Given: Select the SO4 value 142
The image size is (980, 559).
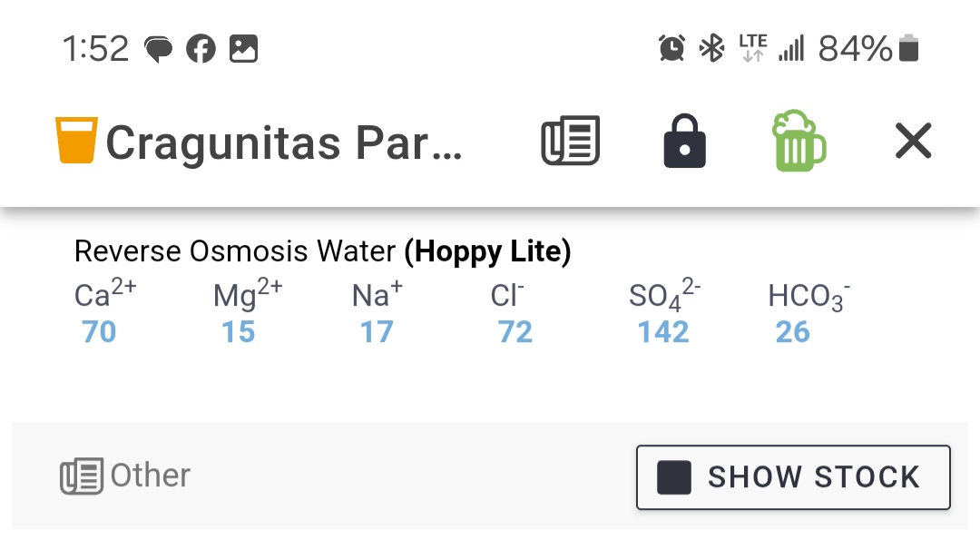Looking at the screenshot, I should pos(663,331).
